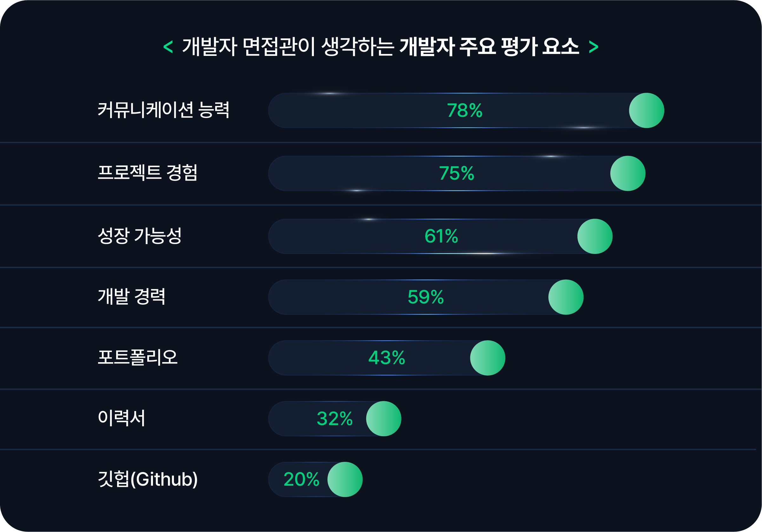Select the 깃헙(Github) label
The image size is (762, 532).
[148, 479]
